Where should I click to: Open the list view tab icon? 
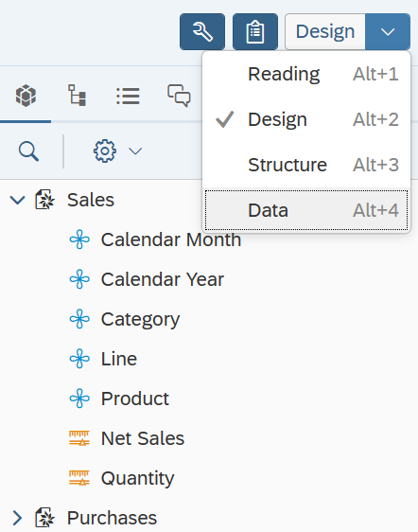128,96
